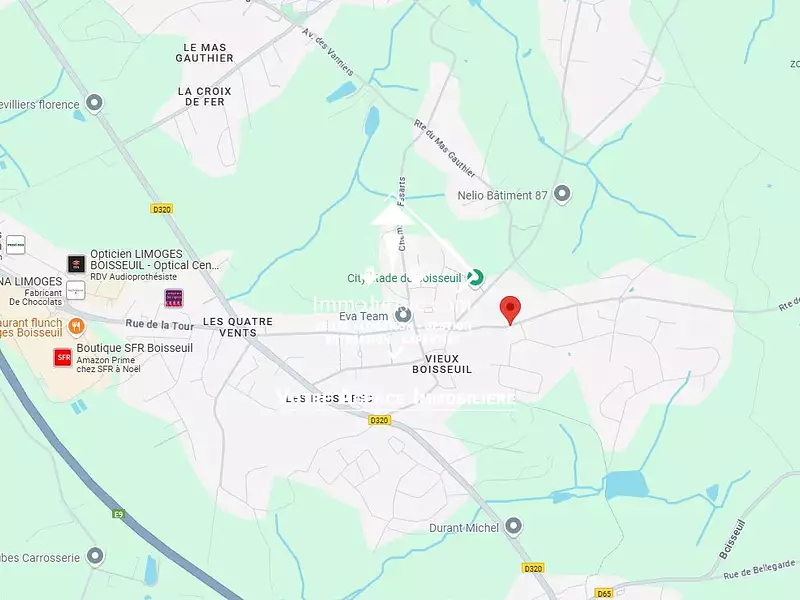Select the D65 road badge
This screenshot has width=800, height=600.
pos(604,593)
